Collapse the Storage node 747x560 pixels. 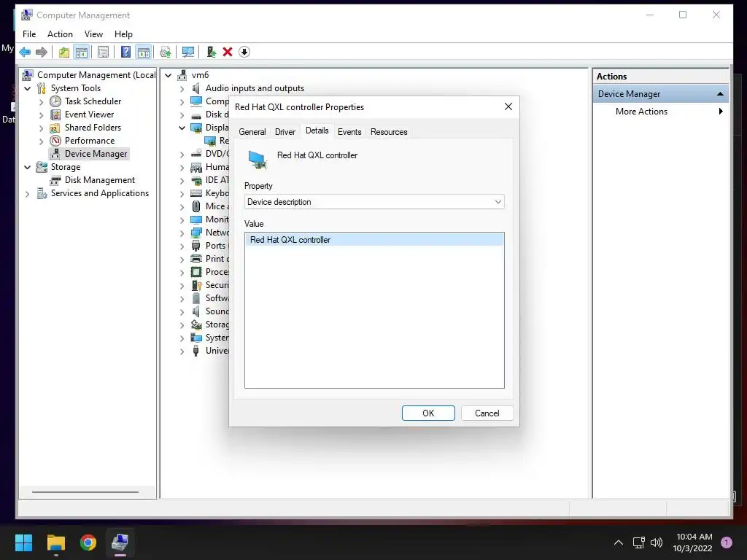(28, 167)
